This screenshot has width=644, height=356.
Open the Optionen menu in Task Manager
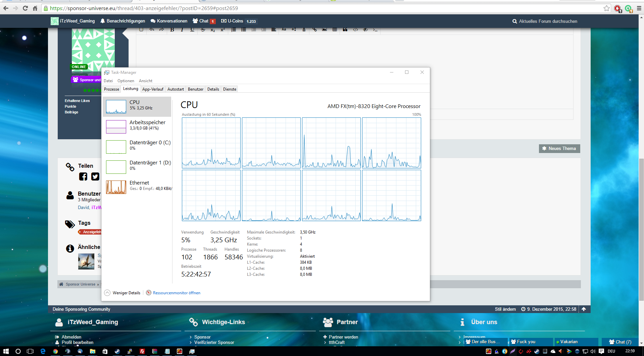tap(126, 81)
